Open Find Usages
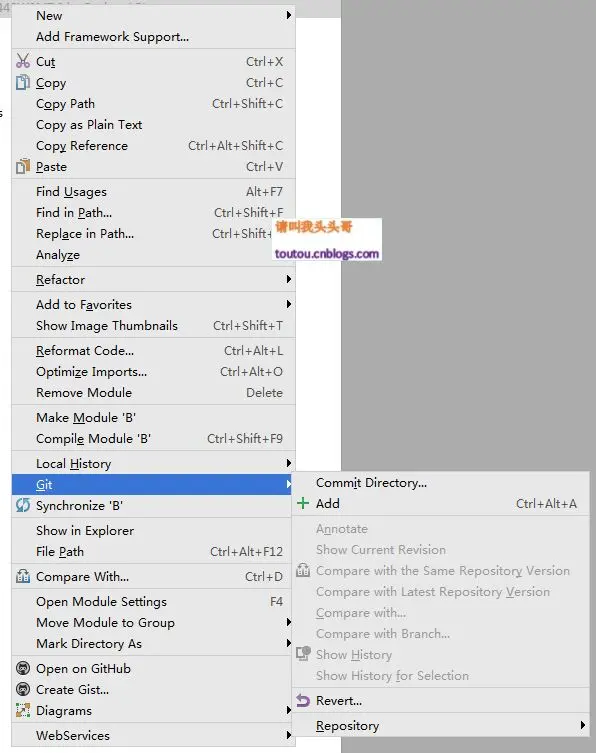 [153, 191]
